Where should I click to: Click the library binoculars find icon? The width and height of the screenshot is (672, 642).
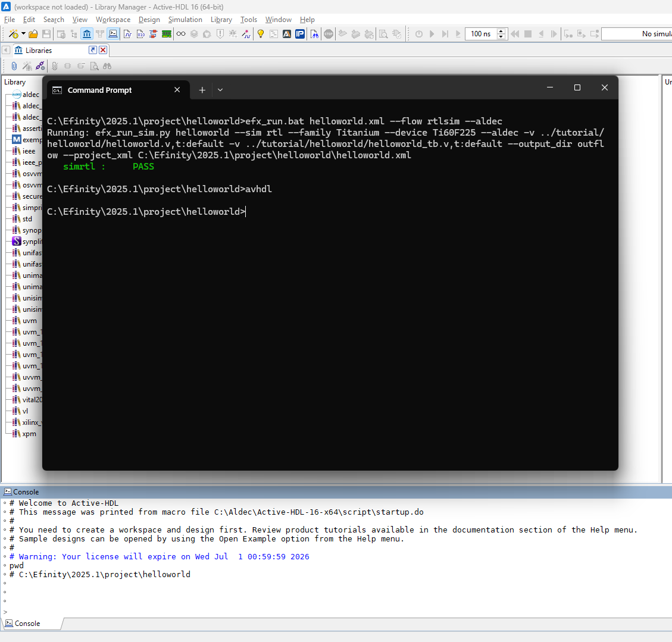pos(107,66)
